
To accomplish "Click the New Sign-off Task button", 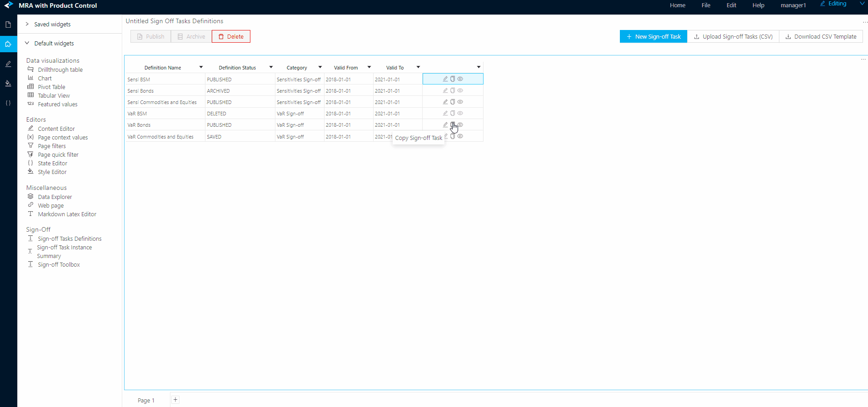I will [x=653, y=36].
